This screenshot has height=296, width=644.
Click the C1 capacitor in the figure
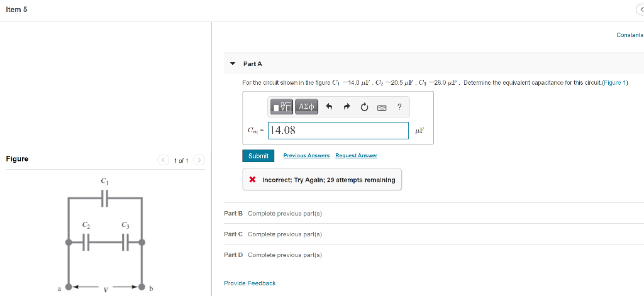point(105,199)
